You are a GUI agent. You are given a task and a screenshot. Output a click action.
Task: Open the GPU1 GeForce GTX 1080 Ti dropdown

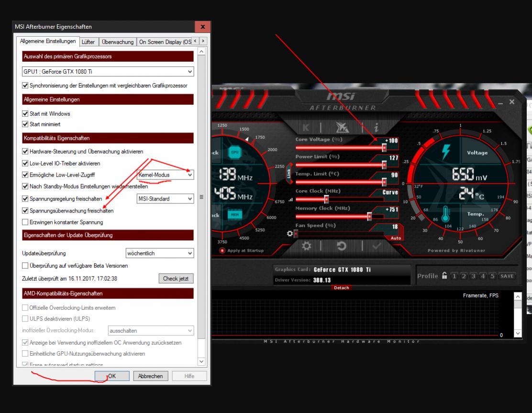point(108,72)
